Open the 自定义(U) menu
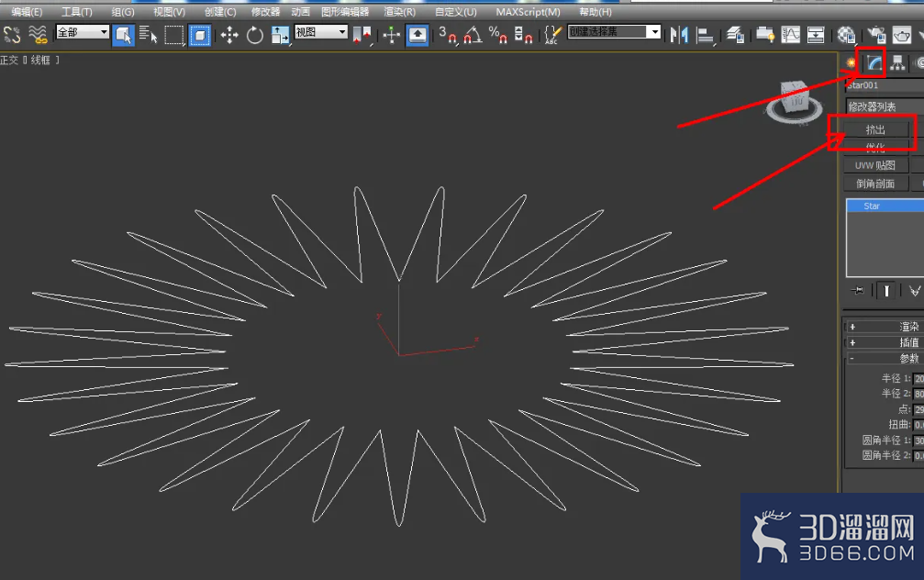 click(x=455, y=12)
